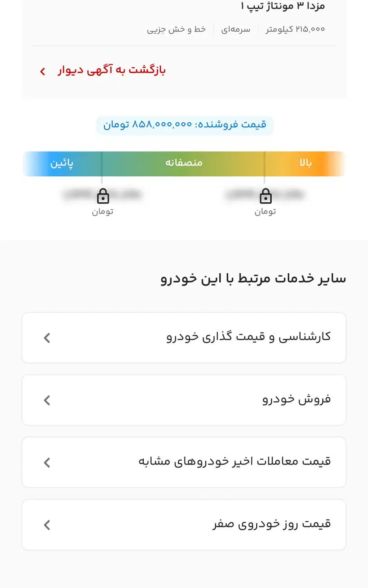Tap the lock icon under the low price boundary
This screenshot has width=368, height=588.
103,196
